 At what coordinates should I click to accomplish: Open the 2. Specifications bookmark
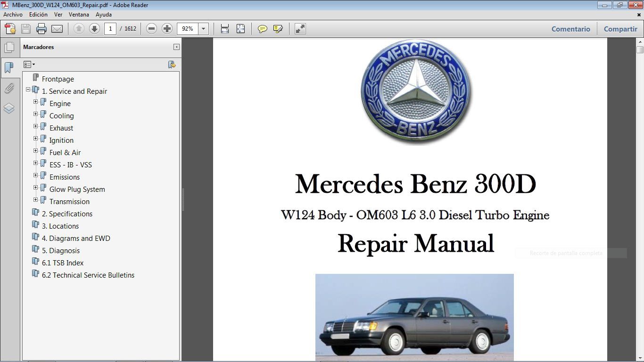(x=67, y=214)
